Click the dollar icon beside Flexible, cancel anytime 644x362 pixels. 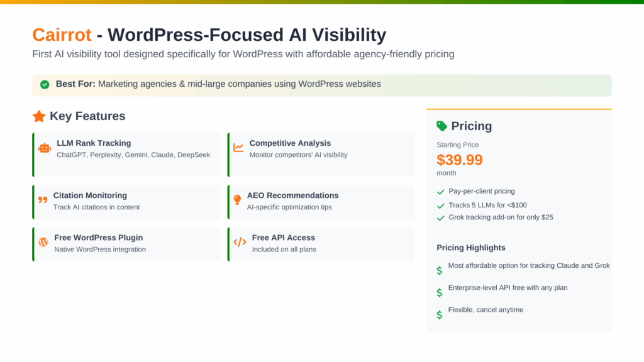click(x=439, y=314)
